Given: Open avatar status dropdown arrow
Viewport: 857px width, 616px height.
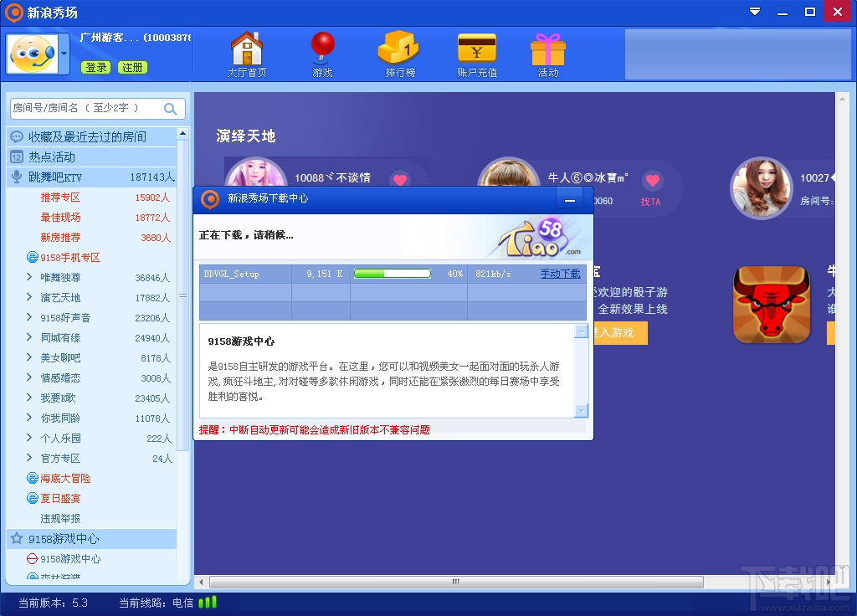Looking at the screenshot, I should (x=64, y=54).
